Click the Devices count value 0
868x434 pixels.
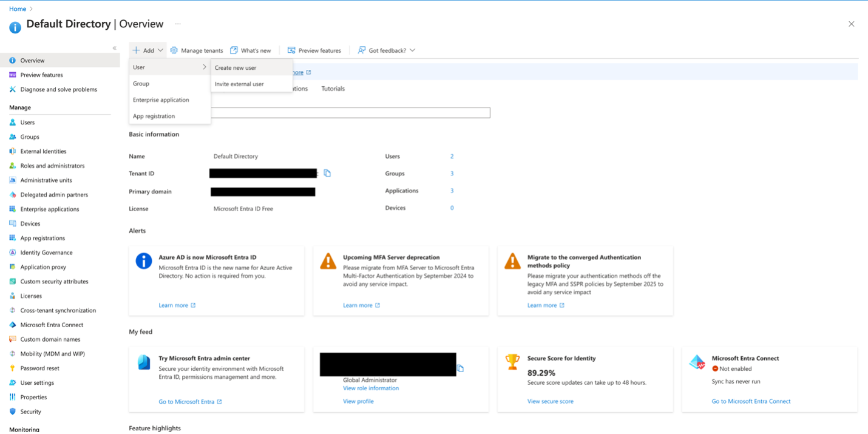(452, 208)
